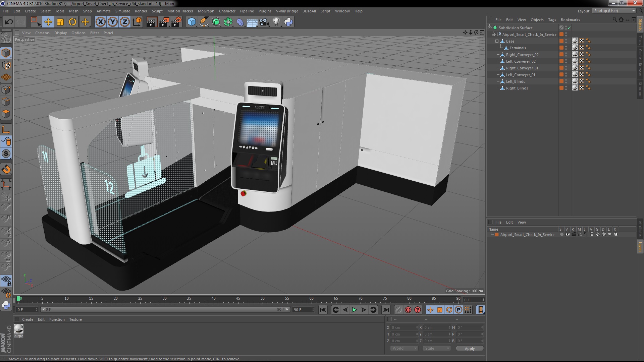Open the Layout Startup dropdown
644x362 pixels.
(x=613, y=11)
